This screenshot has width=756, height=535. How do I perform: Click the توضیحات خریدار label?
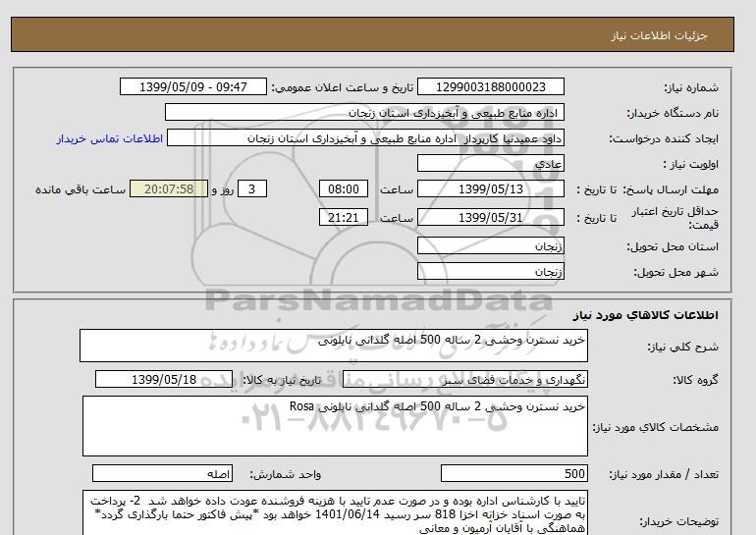coord(678,522)
